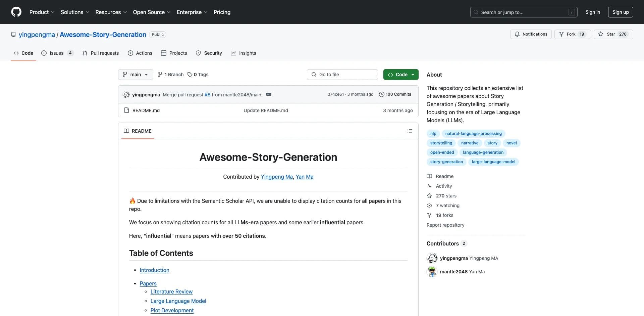Switch to the Security tab
The height and width of the screenshot is (316, 644).
click(x=209, y=53)
